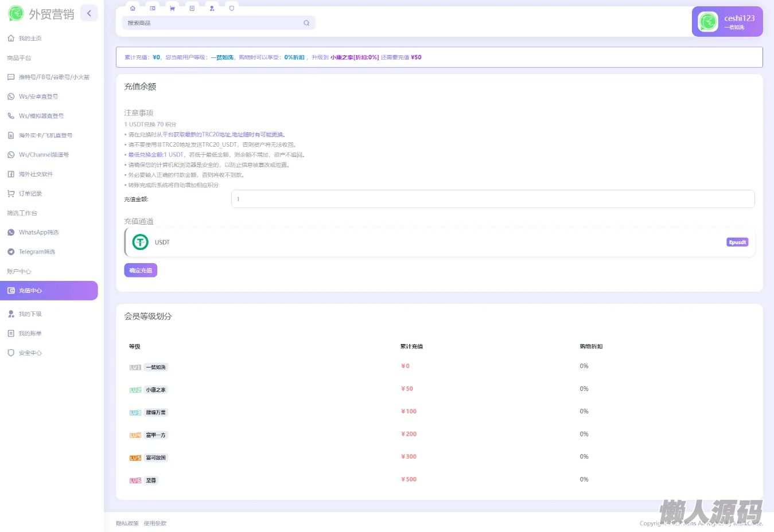Viewport: 774px width, 532px height.
Task: Open 安全中心 from the sidebar
Action: tap(30, 353)
